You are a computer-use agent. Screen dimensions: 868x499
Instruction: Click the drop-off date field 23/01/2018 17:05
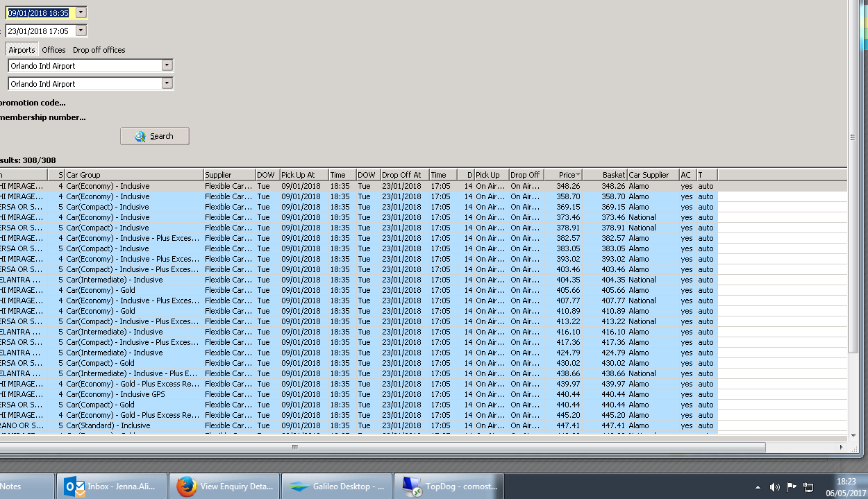41,31
